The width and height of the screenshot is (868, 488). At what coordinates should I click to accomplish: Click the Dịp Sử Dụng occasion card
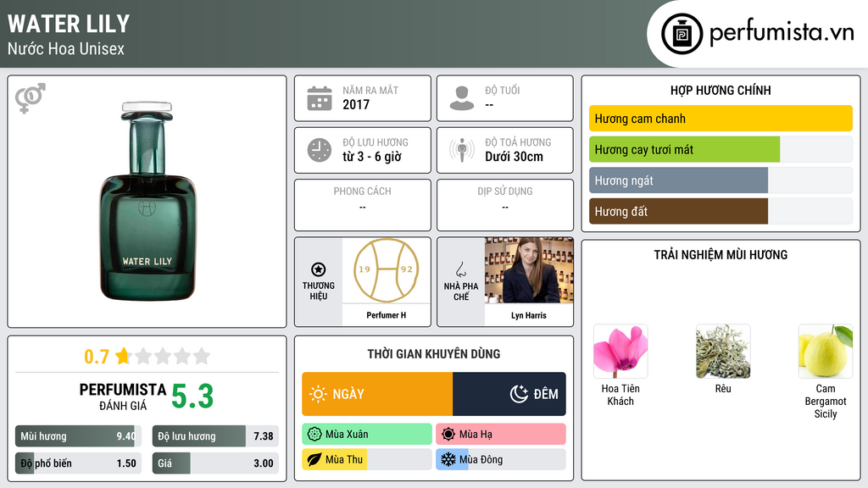(x=505, y=205)
